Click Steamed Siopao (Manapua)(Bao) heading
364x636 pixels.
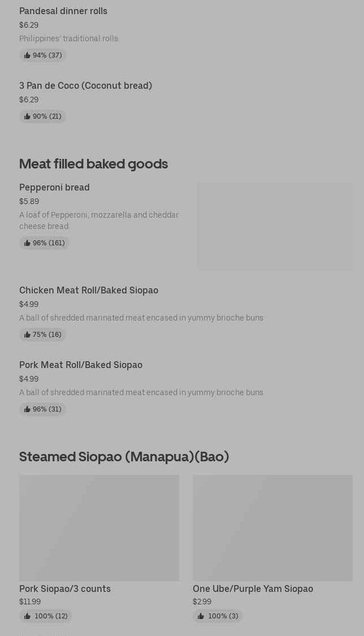124,456
